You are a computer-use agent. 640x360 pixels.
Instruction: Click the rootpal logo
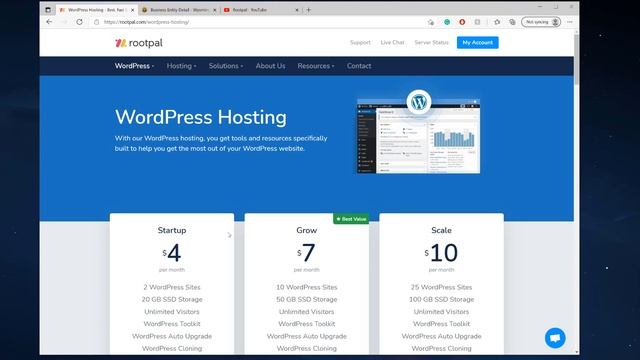(139, 43)
